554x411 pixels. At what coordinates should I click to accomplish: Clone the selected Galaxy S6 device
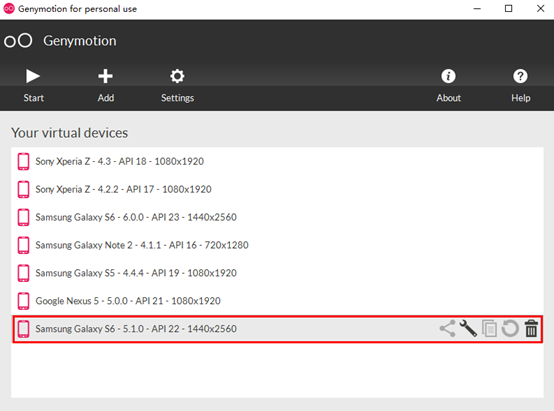489,329
